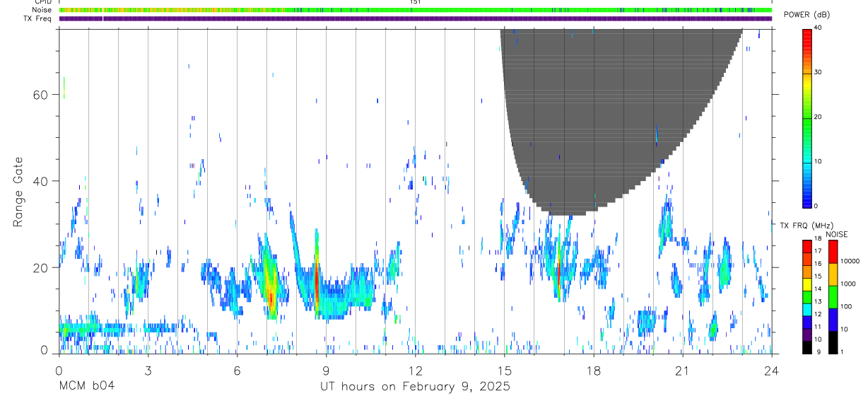The width and height of the screenshot is (868, 401).
Task: Click the TX Freq row label at top left
Action: (x=38, y=18)
